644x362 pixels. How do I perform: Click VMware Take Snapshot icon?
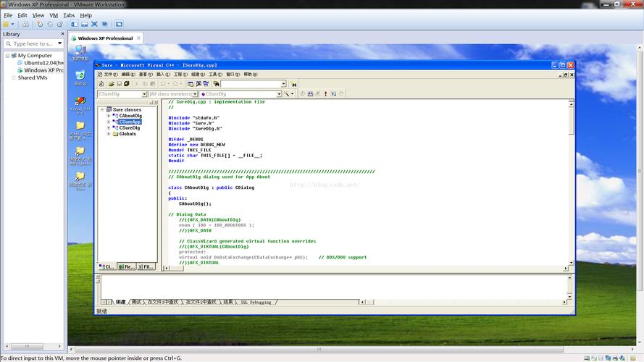(x=40, y=24)
